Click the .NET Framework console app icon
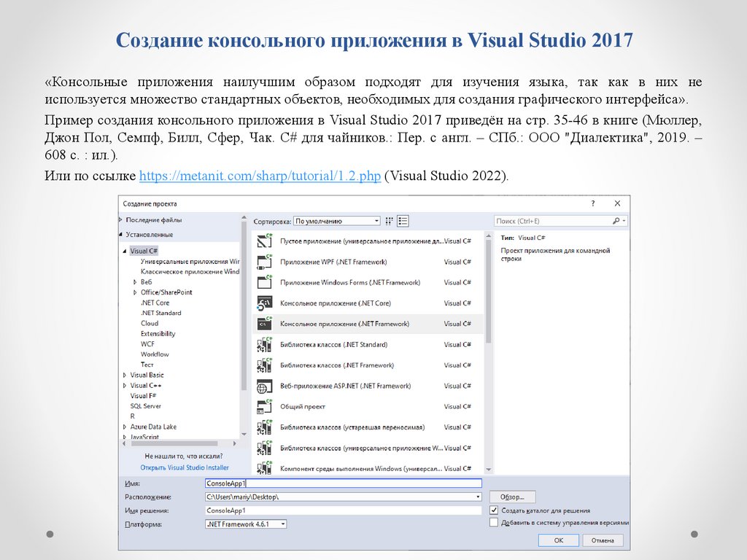Viewport: 747px width, 560px height. [x=265, y=323]
